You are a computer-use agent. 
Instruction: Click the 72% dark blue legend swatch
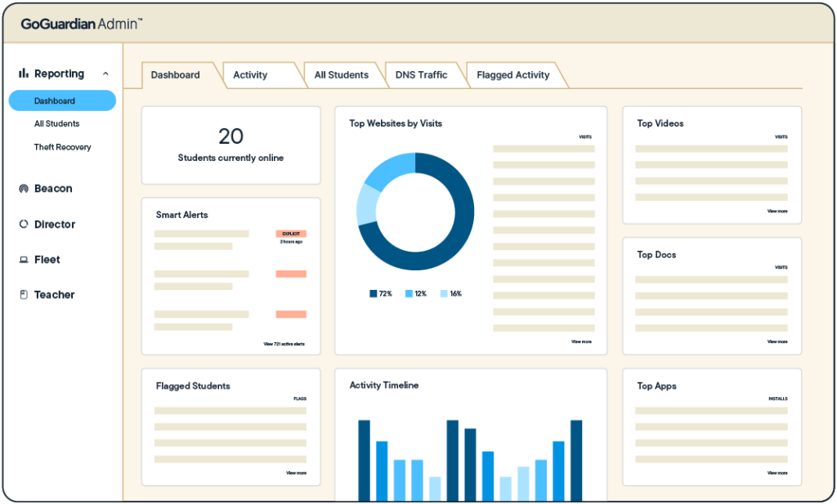pyautogui.click(x=373, y=294)
